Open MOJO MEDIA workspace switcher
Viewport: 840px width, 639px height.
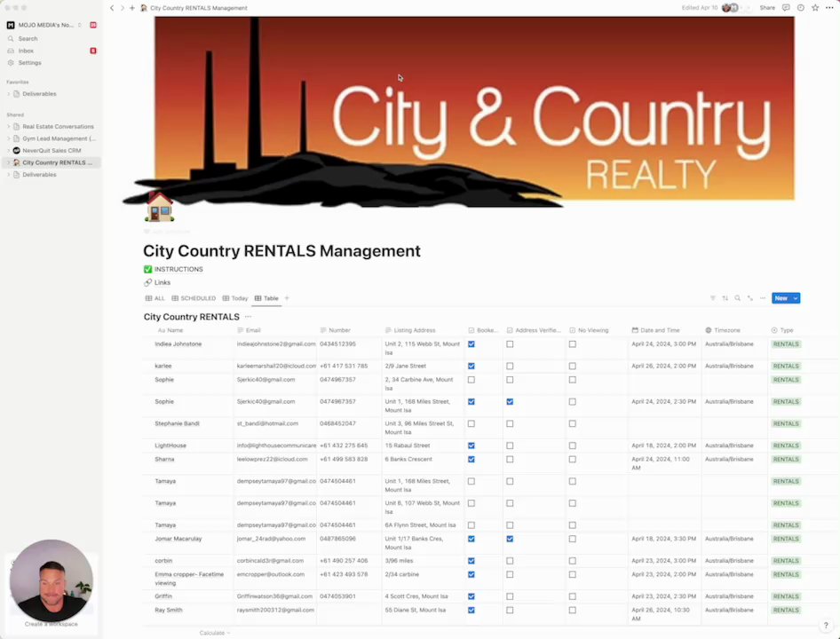tap(48, 25)
